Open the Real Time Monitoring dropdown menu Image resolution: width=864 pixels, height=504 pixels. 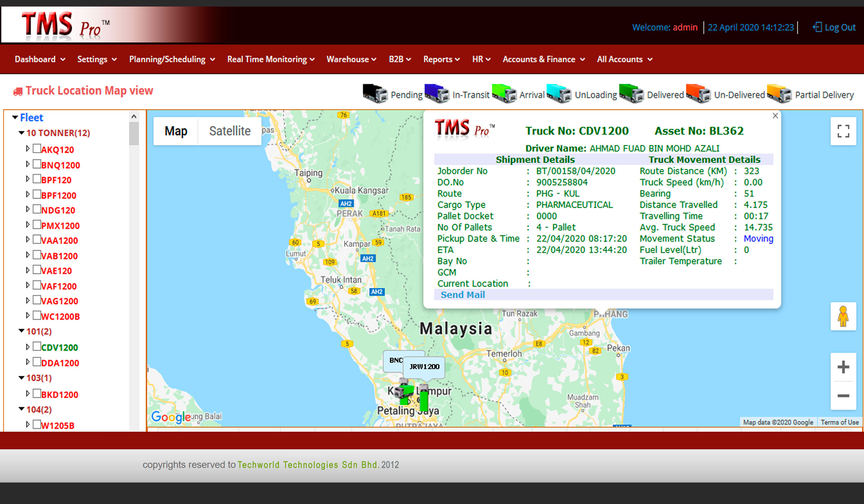270,59
